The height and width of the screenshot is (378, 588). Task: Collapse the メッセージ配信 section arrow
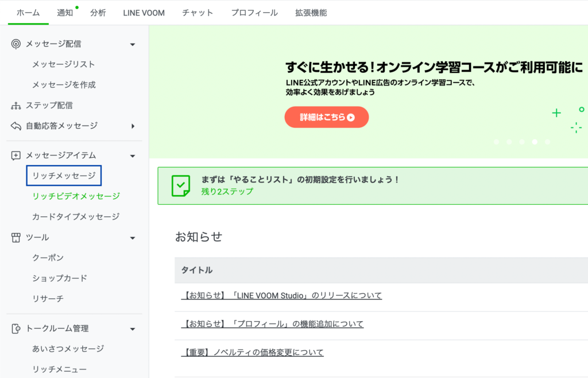[x=133, y=44]
